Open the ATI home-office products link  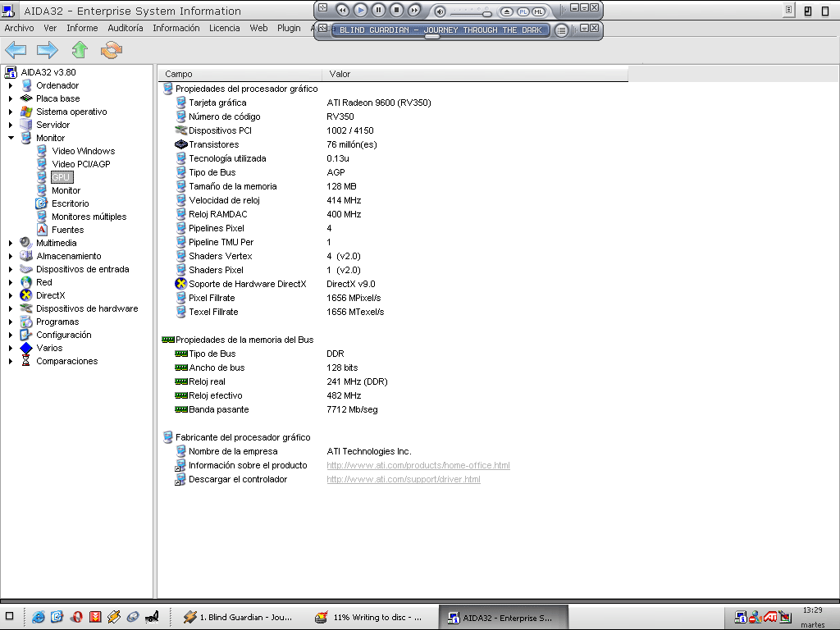click(418, 466)
